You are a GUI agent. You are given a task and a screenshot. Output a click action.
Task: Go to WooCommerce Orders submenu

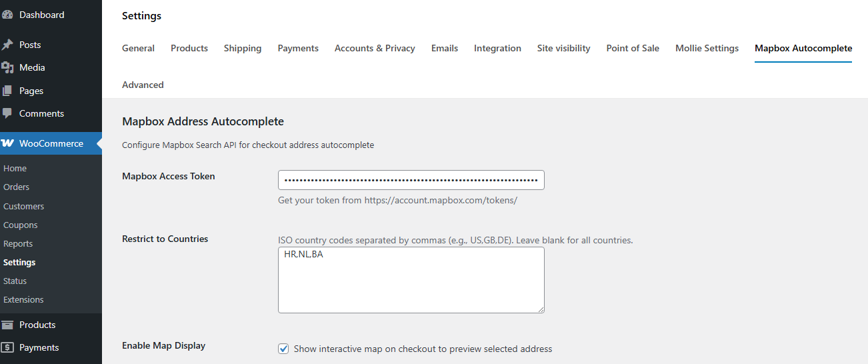[17, 187]
